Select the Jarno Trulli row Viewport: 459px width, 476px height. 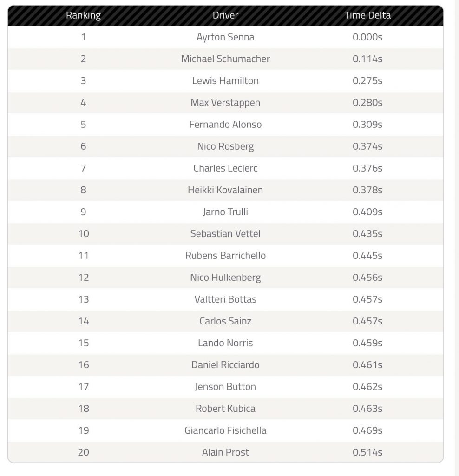(x=225, y=212)
